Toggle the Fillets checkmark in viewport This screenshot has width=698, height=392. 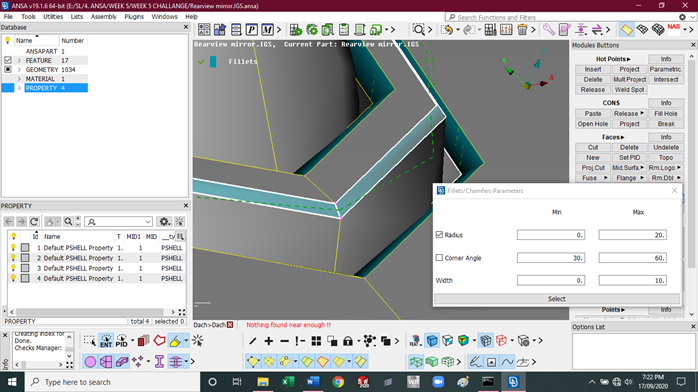[201, 61]
